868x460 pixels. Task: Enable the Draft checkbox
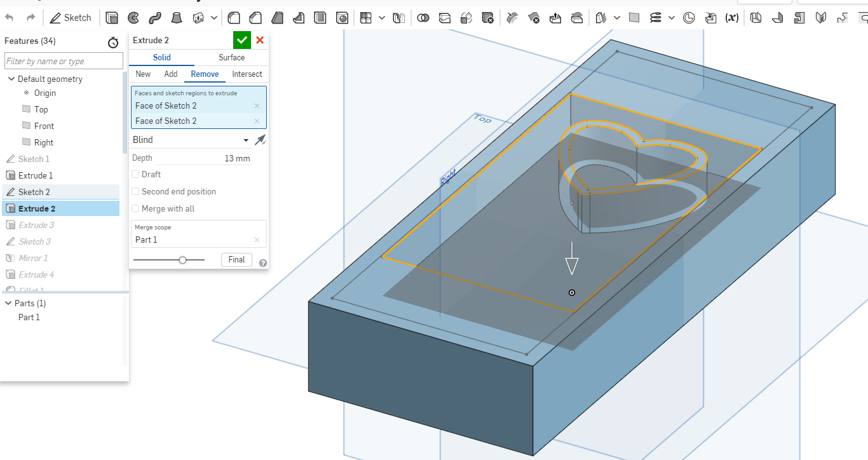pos(135,174)
